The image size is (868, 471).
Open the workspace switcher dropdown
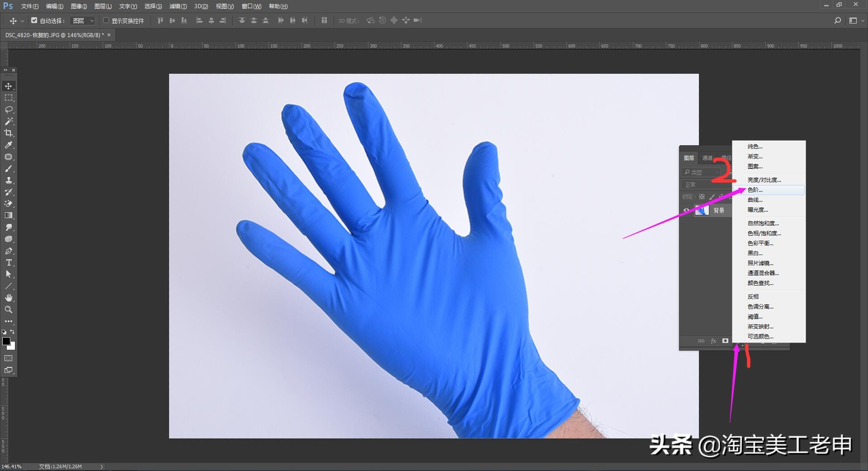click(856, 20)
